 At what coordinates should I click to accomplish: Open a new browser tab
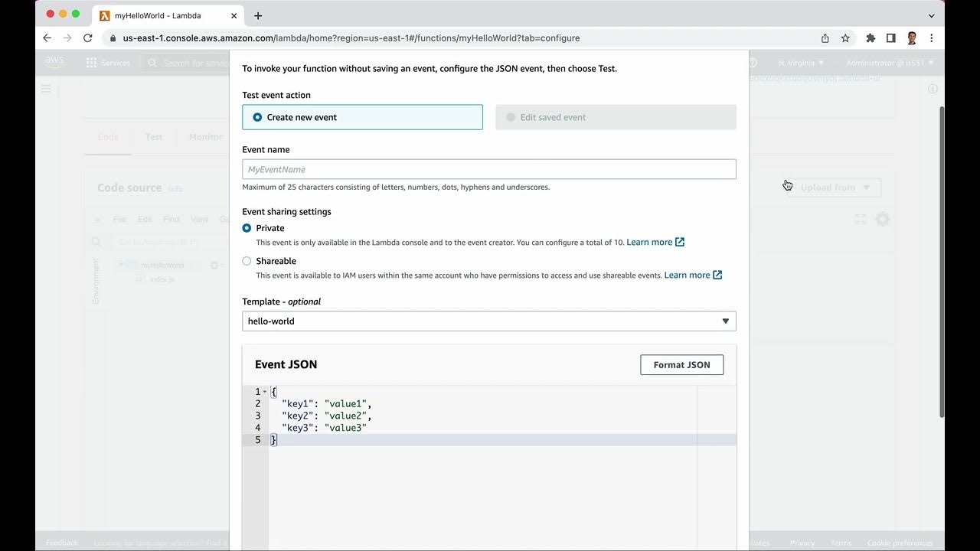(x=258, y=16)
